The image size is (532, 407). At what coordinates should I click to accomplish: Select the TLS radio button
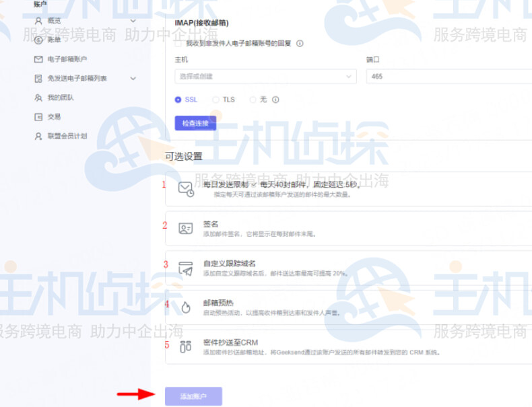point(215,100)
